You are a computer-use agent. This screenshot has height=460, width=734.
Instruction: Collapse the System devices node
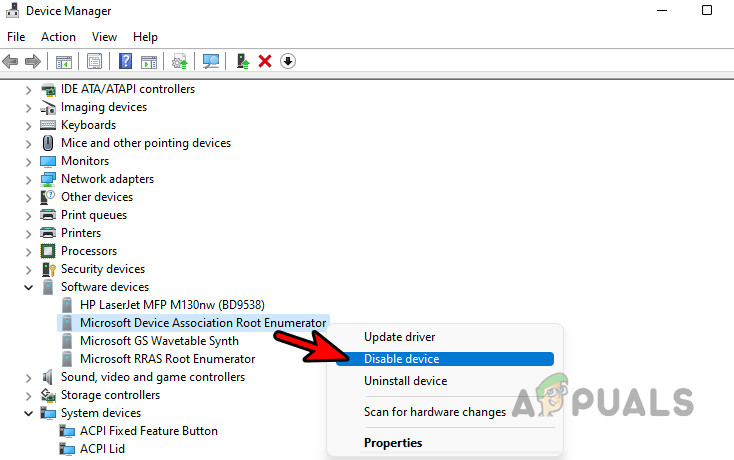29,413
